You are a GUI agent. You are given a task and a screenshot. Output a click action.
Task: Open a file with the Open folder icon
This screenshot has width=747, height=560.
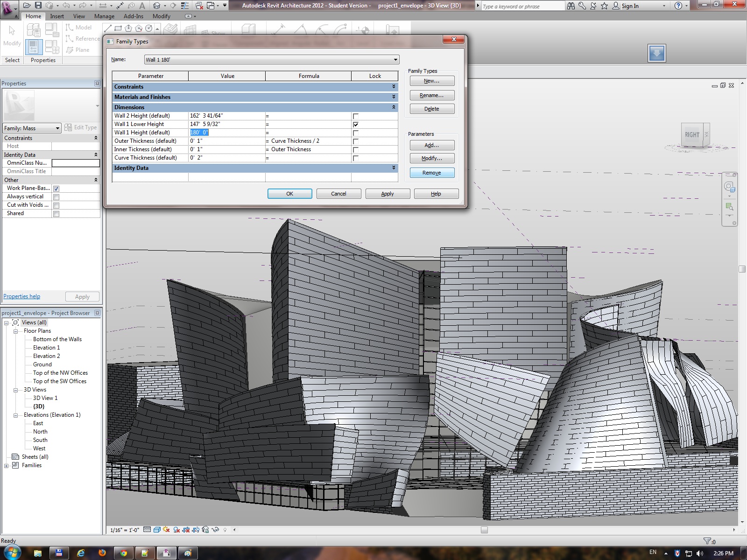tap(27, 6)
